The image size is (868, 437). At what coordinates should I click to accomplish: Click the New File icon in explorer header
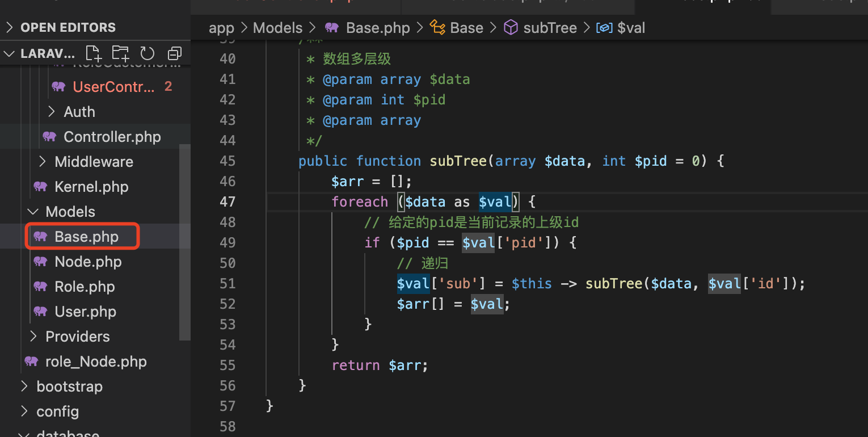click(x=94, y=54)
